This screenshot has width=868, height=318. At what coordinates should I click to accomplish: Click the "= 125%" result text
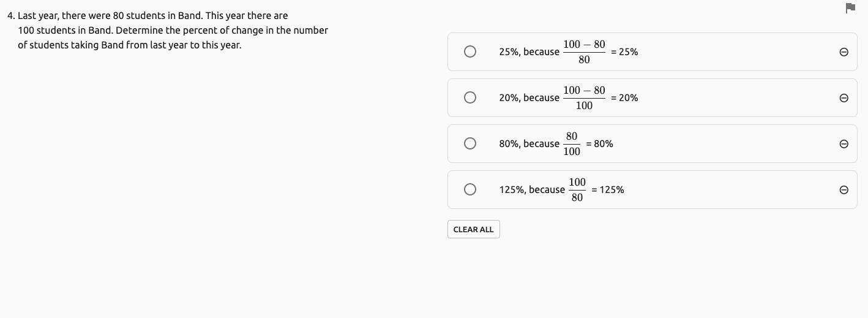point(608,190)
